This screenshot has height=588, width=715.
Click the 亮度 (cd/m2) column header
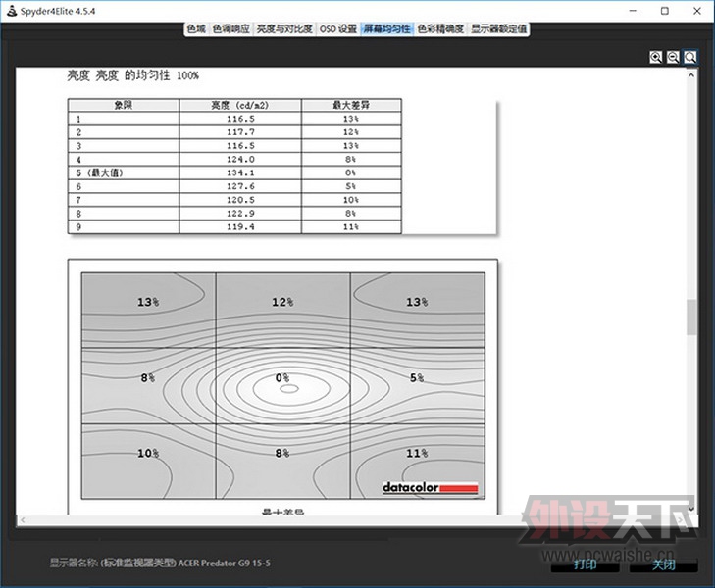pos(240,105)
